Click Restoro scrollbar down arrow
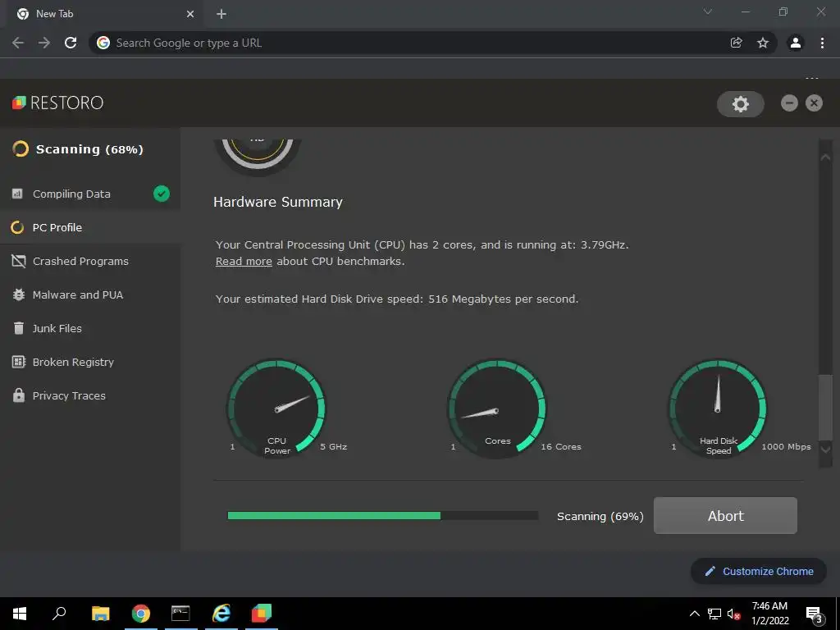Image resolution: width=840 pixels, height=630 pixels. coord(825,450)
